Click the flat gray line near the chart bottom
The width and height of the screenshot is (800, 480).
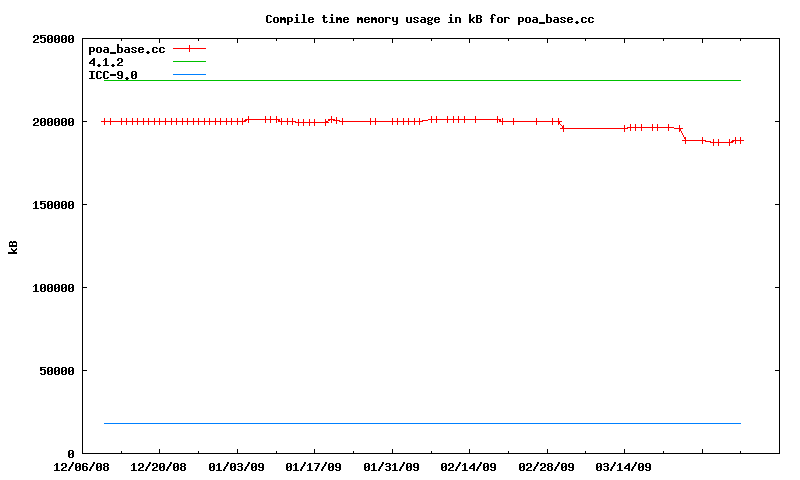(x=420, y=423)
